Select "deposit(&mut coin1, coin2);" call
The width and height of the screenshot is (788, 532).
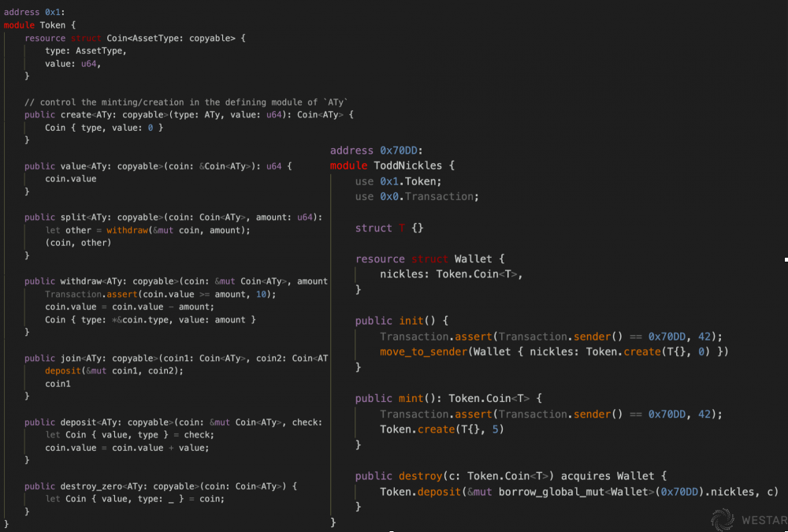pyautogui.click(x=114, y=370)
